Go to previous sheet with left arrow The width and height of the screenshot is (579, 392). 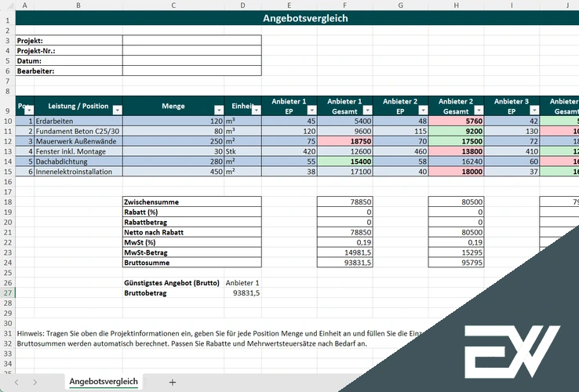tap(16, 383)
